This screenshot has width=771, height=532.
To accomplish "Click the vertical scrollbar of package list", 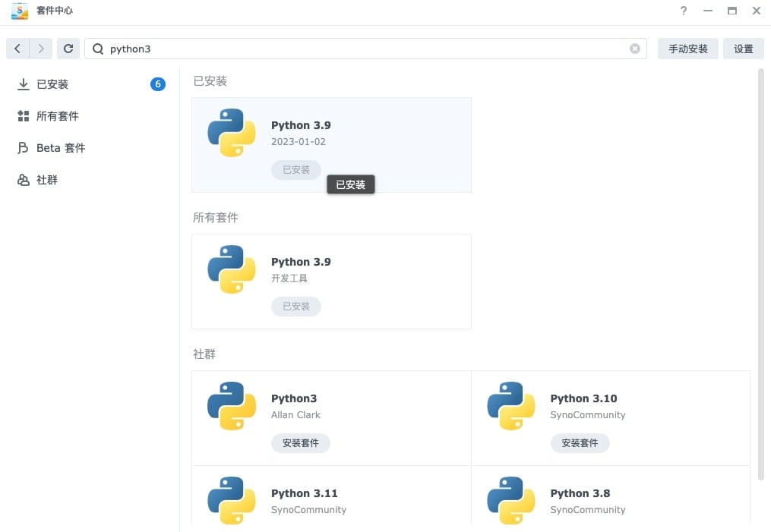I will click(x=760, y=274).
